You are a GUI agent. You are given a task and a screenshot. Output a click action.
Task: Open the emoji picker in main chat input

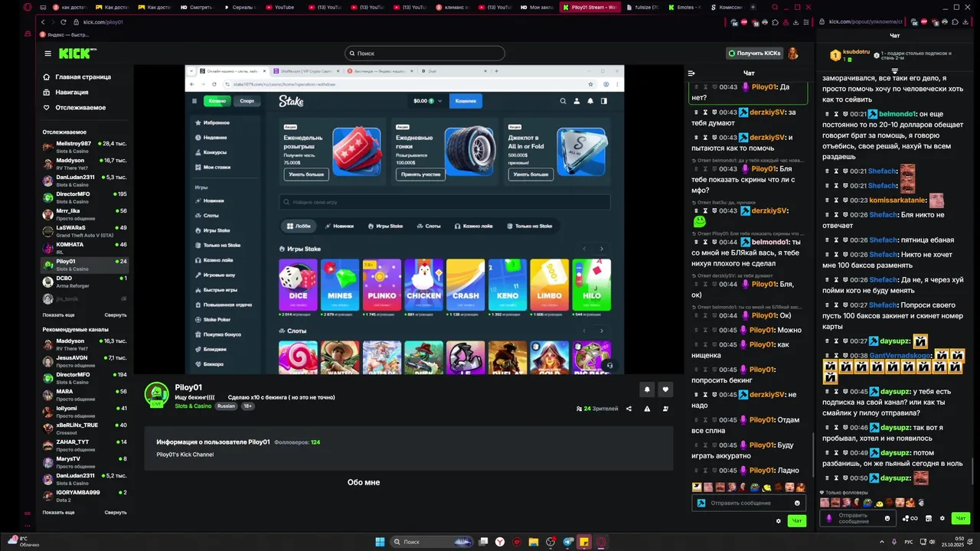coord(797,503)
